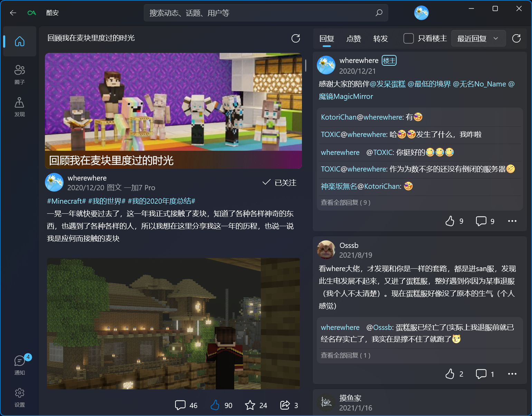Viewport: 532px width, 416px height.
Task: Open the 发现 sidebar section
Action: [20, 107]
